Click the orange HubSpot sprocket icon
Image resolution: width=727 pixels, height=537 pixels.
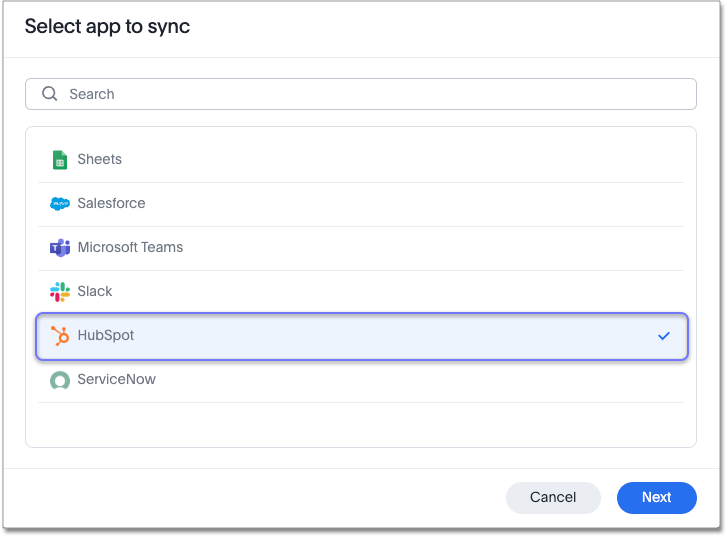pos(60,336)
